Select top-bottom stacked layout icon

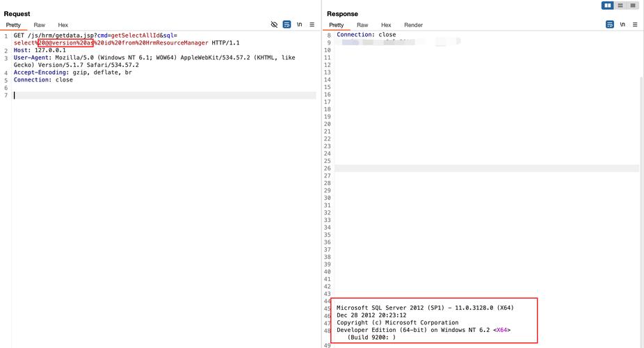(x=620, y=6)
